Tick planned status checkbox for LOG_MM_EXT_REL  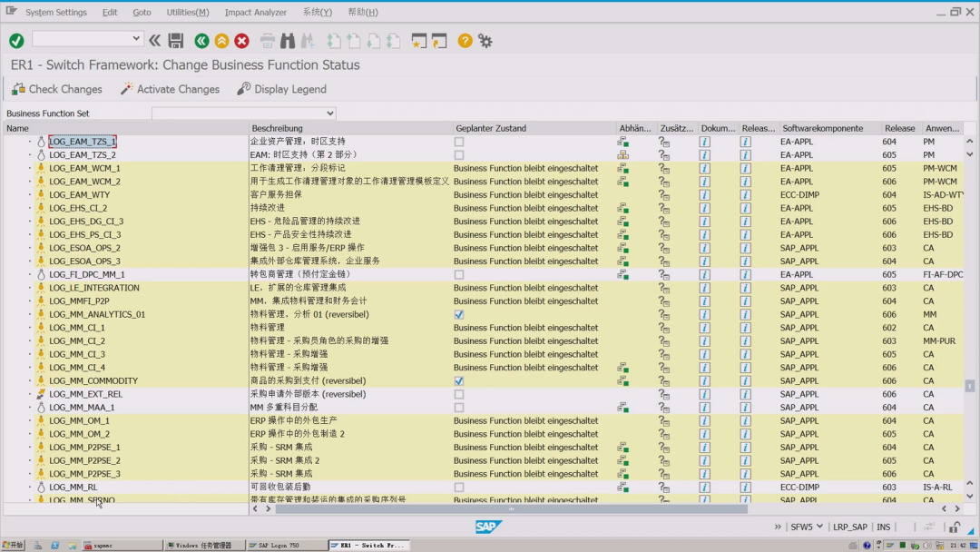pyautogui.click(x=459, y=394)
